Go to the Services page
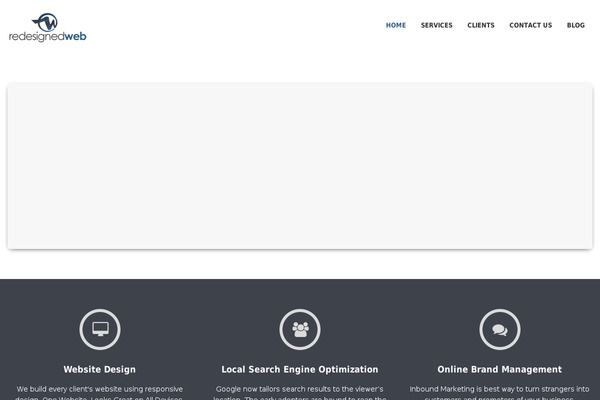The width and height of the screenshot is (600, 400). click(x=437, y=25)
